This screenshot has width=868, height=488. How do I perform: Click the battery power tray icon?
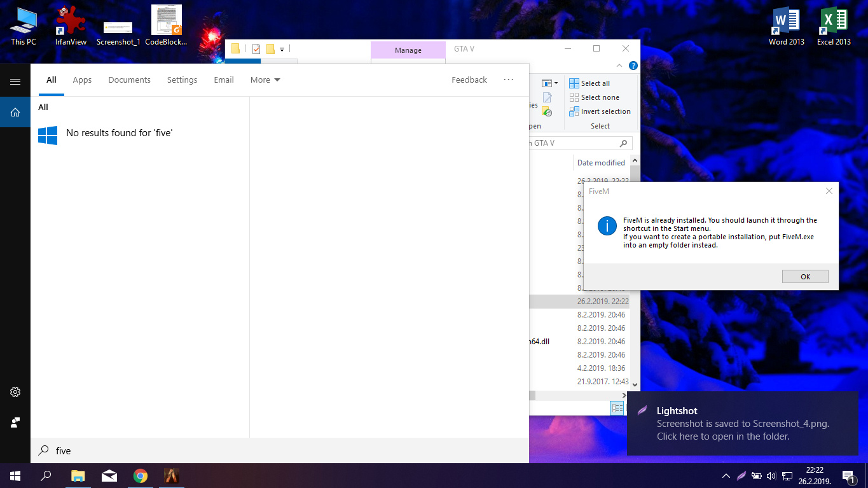[756, 475]
